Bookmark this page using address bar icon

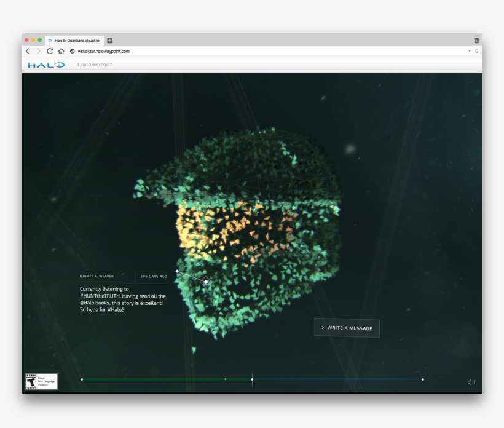click(x=477, y=51)
